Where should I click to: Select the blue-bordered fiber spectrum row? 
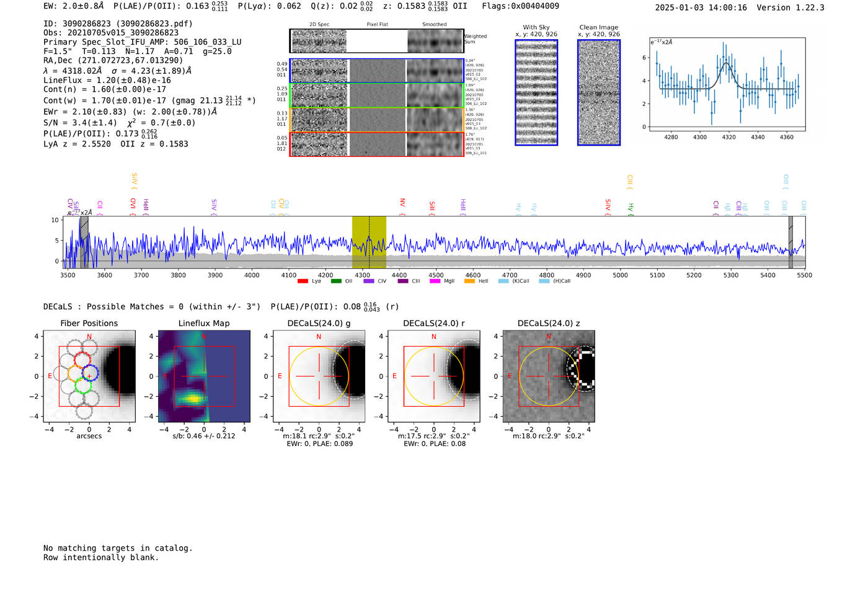click(376, 71)
